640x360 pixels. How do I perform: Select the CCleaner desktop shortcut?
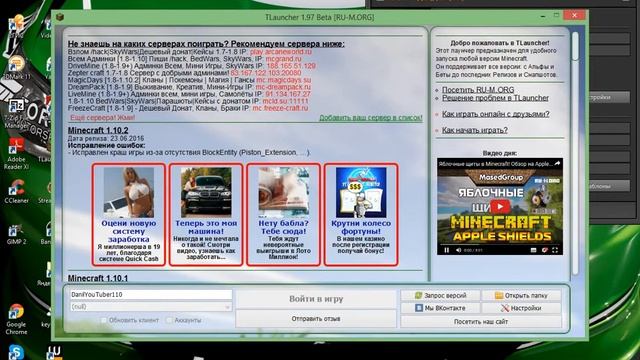pos(16,192)
